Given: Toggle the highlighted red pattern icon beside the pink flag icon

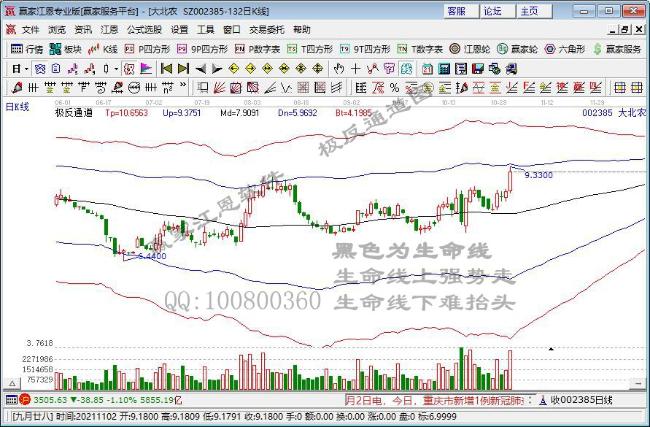Looking at the screenshot, I should [129, 69].
